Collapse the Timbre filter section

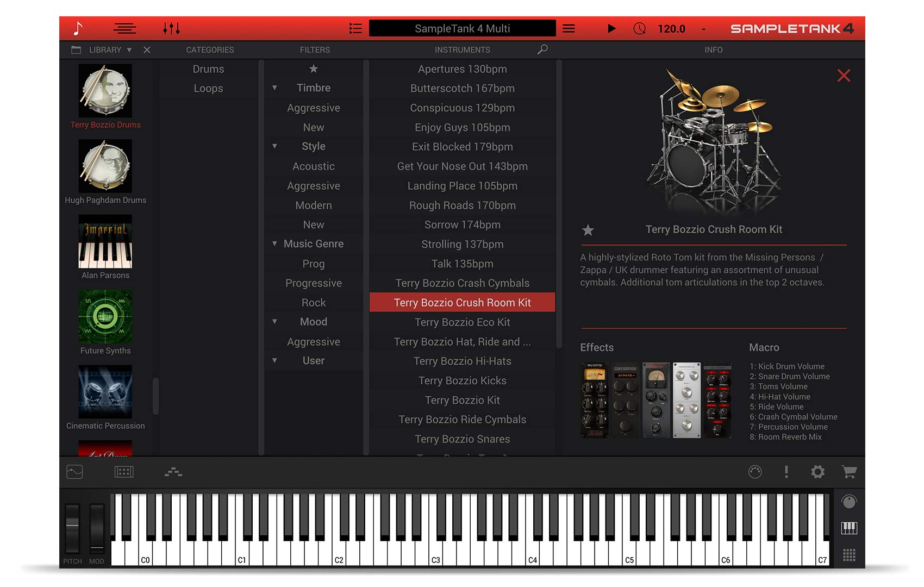point(274,88)
